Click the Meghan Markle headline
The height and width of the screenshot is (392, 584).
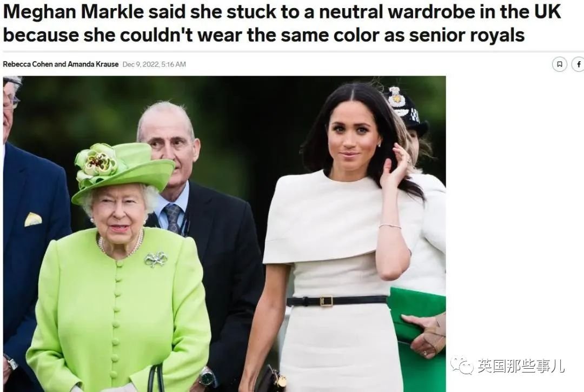[282, 23]
